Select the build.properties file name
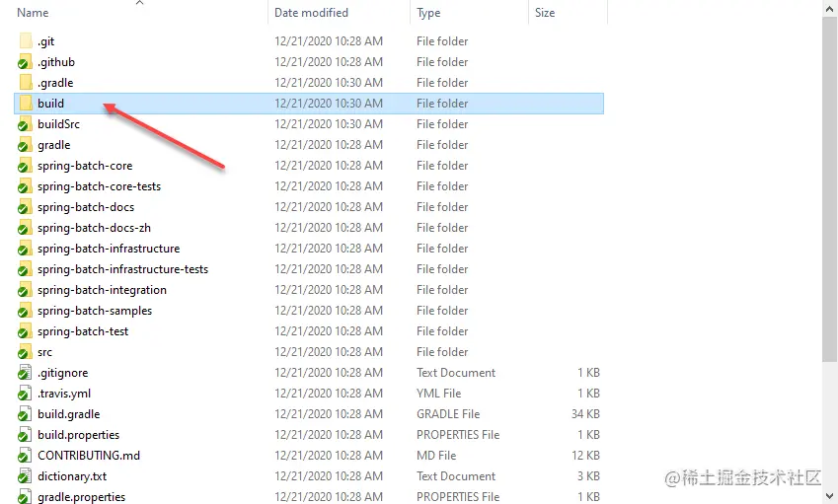Viewport: 838px width, 504px height. pyautogui.click(x=79, y=435)
